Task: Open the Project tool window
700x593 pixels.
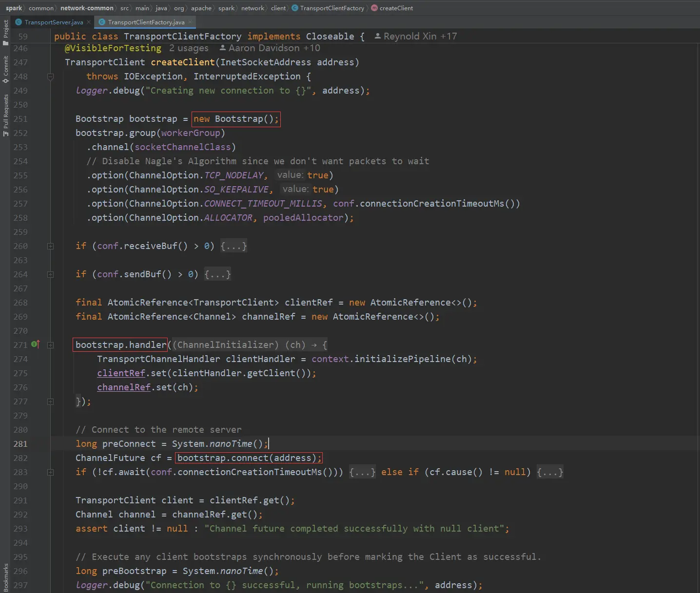Action: (5, 33)
